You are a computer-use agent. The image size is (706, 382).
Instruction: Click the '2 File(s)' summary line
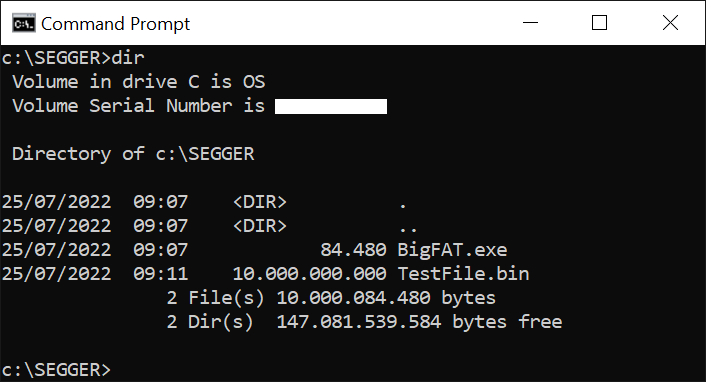tap(331, 298)
